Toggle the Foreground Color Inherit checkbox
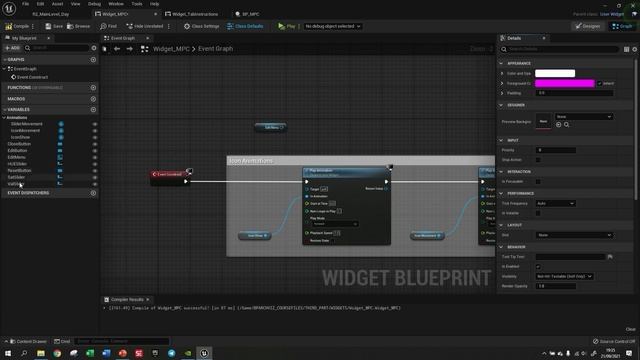 pos(600,84)
